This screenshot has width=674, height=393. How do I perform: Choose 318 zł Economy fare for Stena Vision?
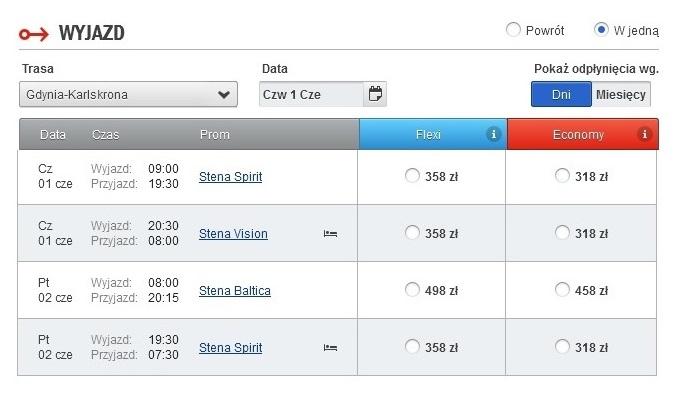click(562, 233)
